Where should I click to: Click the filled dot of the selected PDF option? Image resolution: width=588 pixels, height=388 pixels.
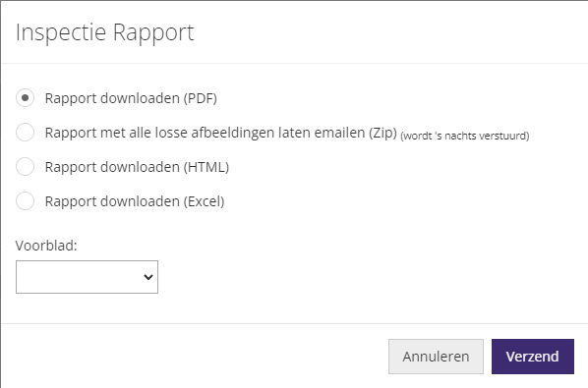pyautogui.click(x=26, y=98)
